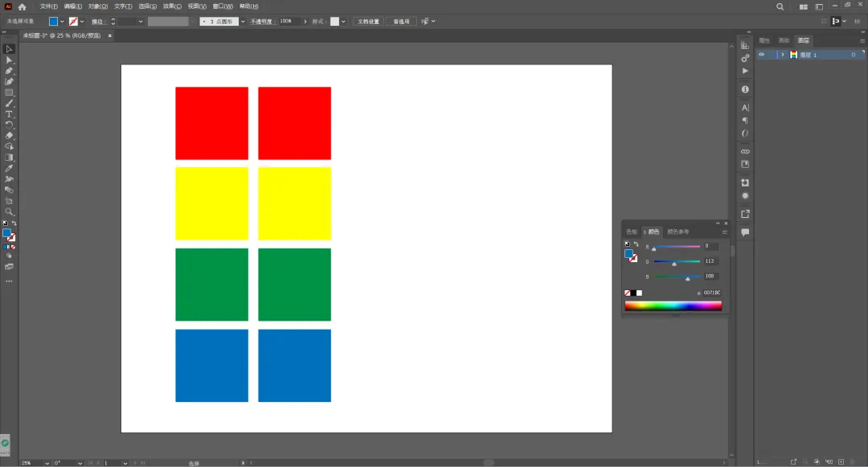The image size is (868, 467).
Task: Open the Asset Export panel icon
Action: [745, 214]
